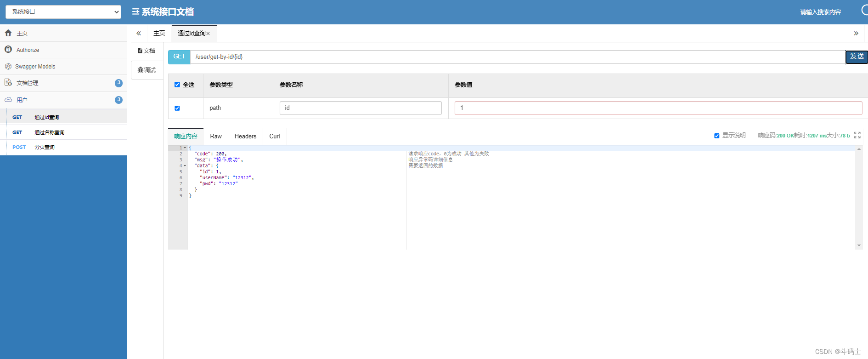Click the 1207 ms duration text

tap(817, 136)
